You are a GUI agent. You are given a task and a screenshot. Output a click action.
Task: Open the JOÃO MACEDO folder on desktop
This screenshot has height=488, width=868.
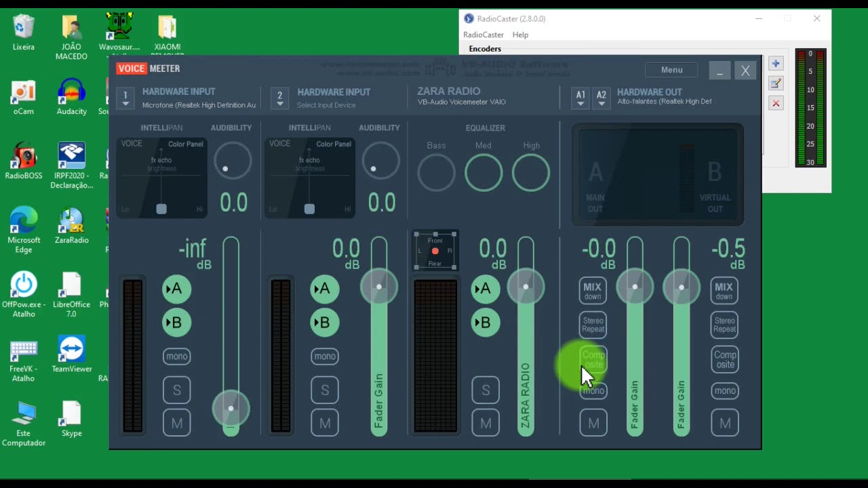71,37
